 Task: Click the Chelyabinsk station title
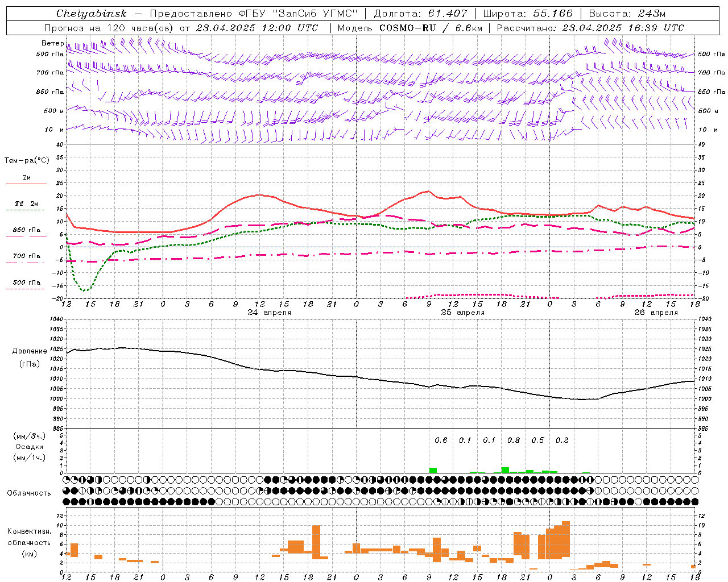(92, 14)
